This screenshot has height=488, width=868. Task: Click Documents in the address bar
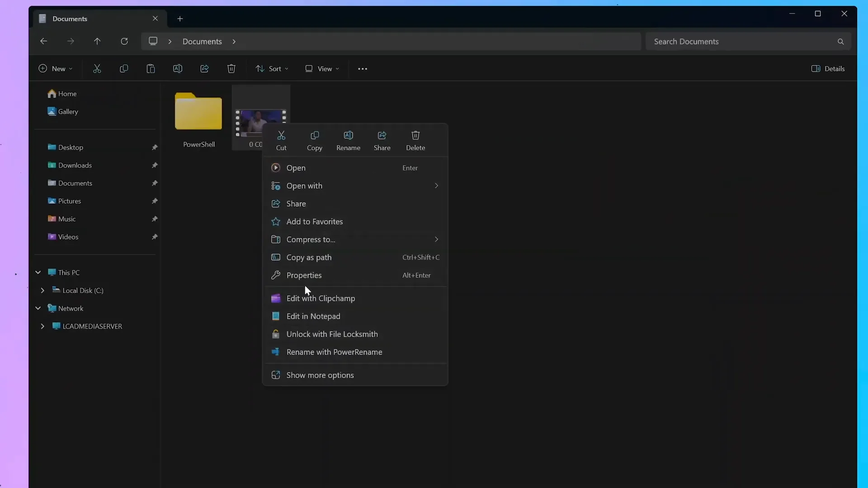coord(202,42)
